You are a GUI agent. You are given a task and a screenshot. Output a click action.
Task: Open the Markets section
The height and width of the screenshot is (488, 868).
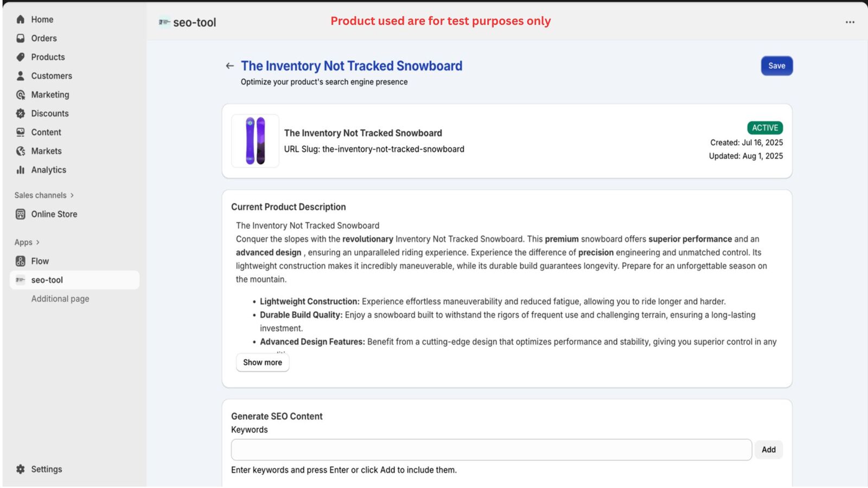click(x=20, y=151)
